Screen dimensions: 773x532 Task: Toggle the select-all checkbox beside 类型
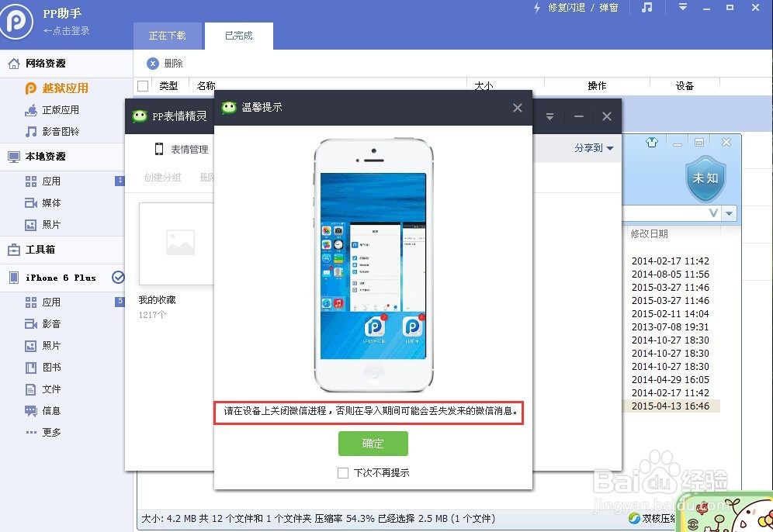[x=143, y=86]
